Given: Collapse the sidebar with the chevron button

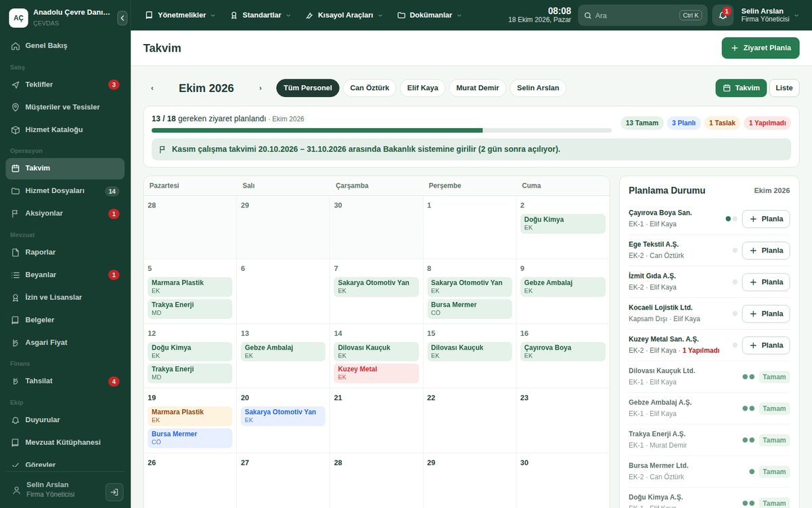Looking at the screenshot, I should tap(122, 18).
